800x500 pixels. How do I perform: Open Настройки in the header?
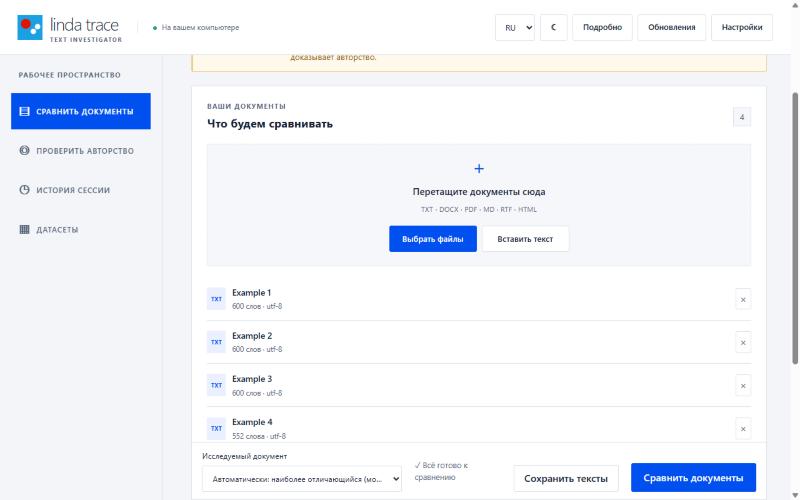point(742,28)
